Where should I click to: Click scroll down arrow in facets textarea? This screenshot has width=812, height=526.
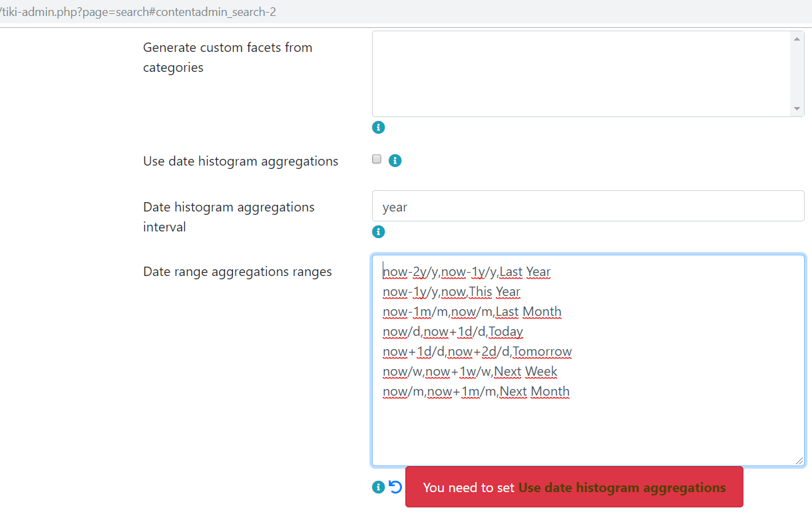pyautogui.click(x=797, y=108)
